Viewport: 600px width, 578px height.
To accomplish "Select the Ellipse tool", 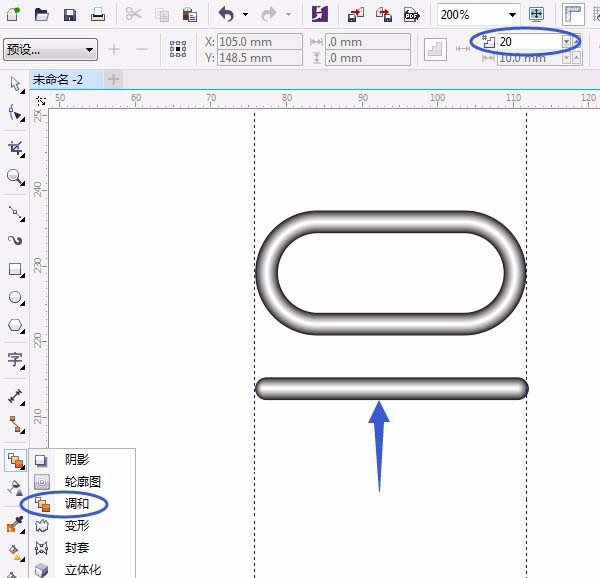I will [15, 298].
